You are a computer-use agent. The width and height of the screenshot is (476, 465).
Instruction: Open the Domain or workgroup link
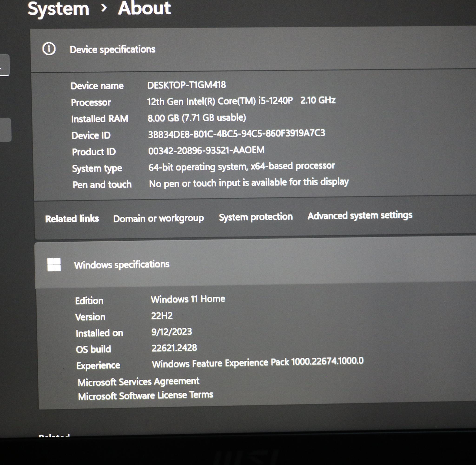pos(159,218)
